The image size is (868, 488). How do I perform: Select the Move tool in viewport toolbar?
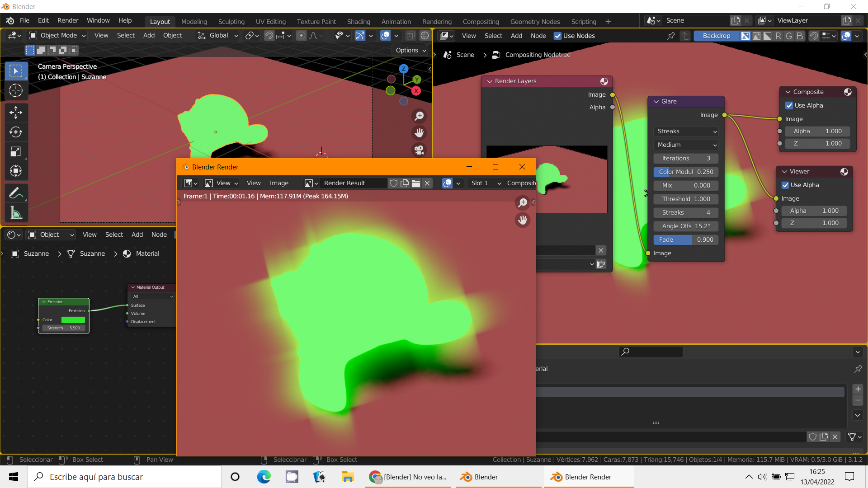pos(16,113)
